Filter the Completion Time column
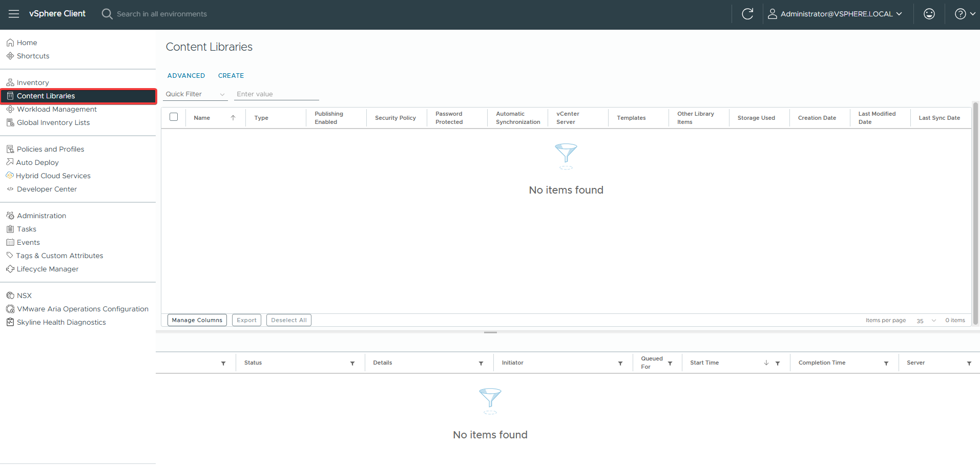980x466 pixels. [x=886, y=363]
